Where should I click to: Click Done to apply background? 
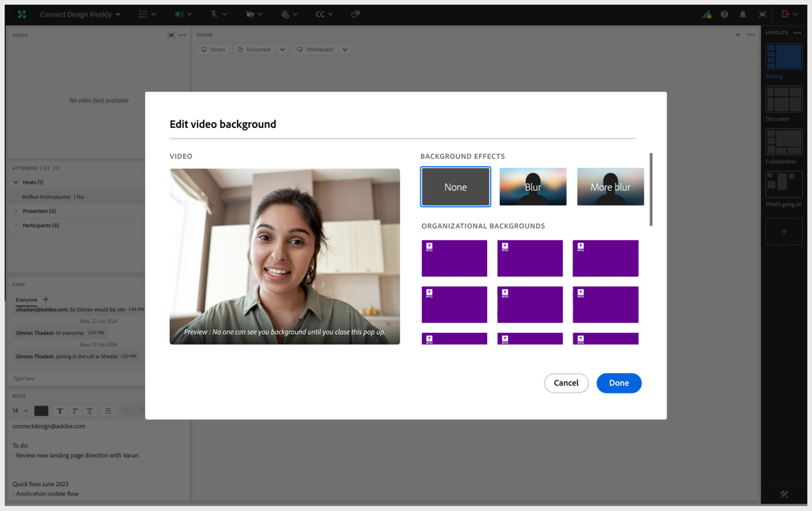click(x=618, y=382)
